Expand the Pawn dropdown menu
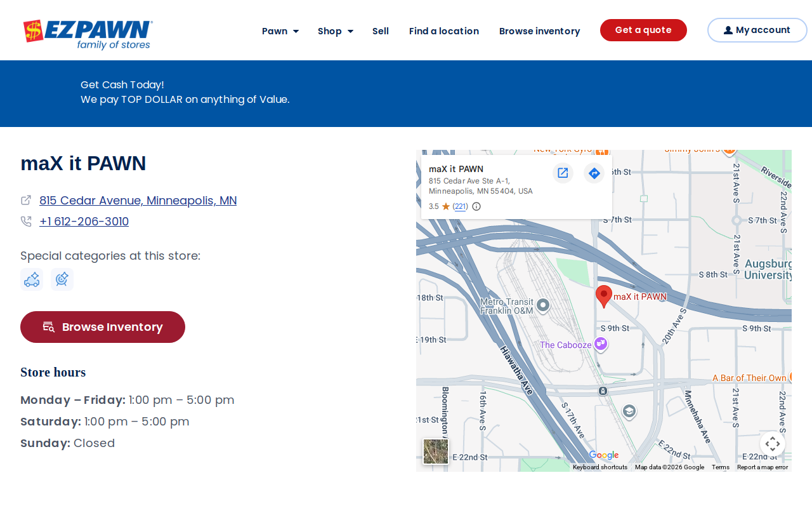Image resolution: width=812 pixels, height=508 pixels. tap(280, 31)
